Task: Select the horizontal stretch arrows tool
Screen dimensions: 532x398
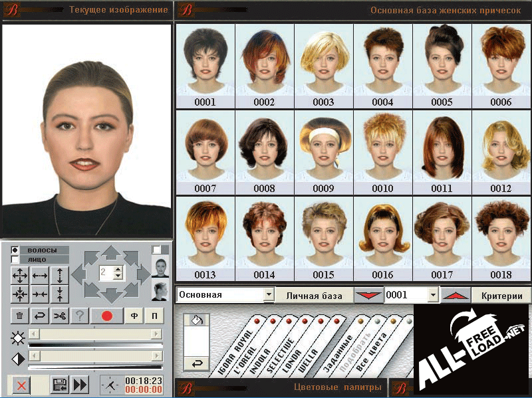Action: click(40, 275)
